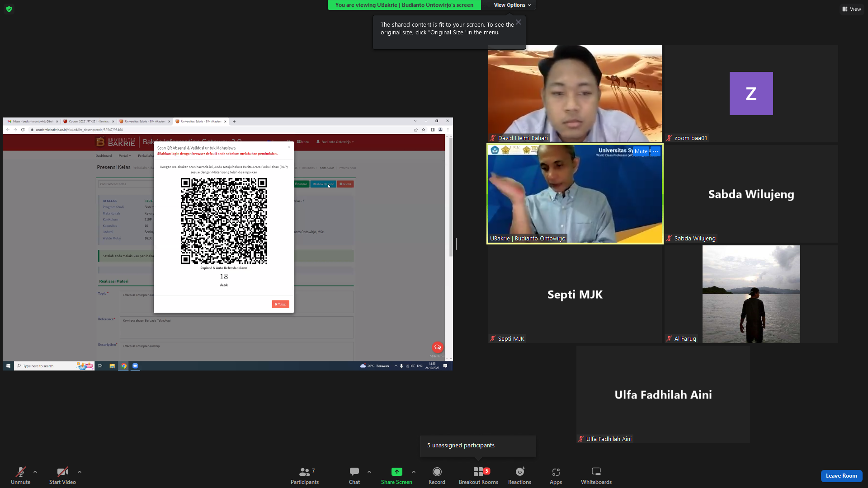Expand the chat options arrow
Viewport: 868px width, 488px height.
pyautogui.click(x=369, y=472)
